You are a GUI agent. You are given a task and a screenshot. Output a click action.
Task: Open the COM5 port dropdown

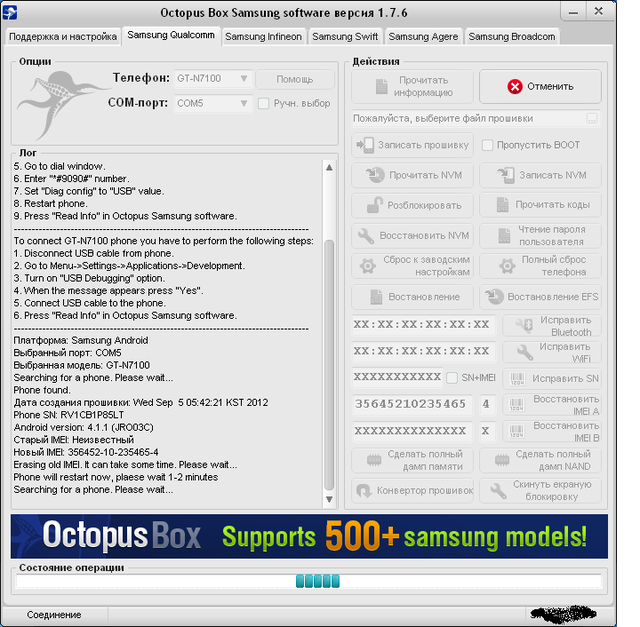[x=213, y=103]
